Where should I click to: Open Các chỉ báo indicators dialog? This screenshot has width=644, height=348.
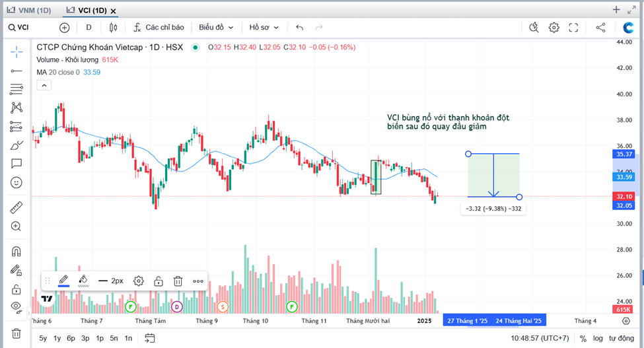pos(159,28)
